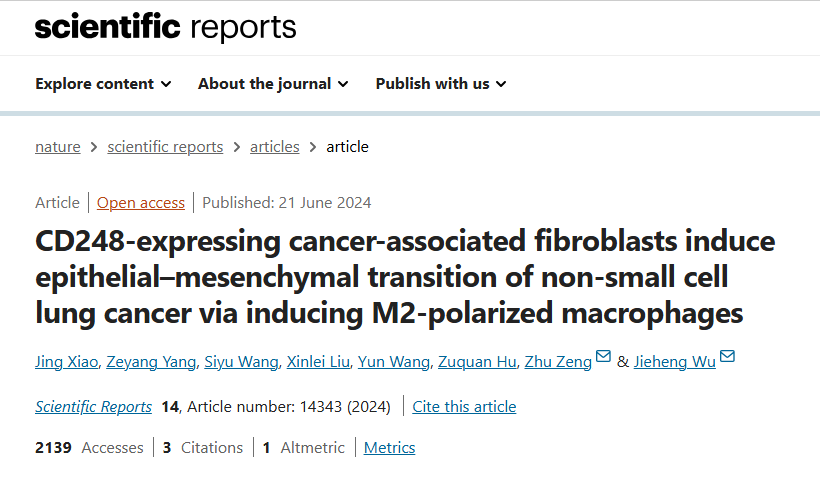
Task: Open the scientific reports breadcrumb link
Action: 165,147
